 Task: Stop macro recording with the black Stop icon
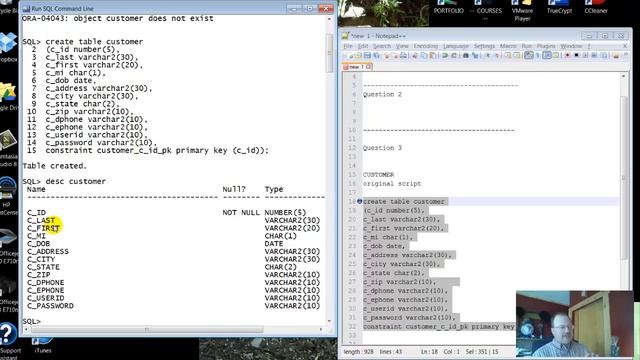pyautogui.click(x=576, y=55)
